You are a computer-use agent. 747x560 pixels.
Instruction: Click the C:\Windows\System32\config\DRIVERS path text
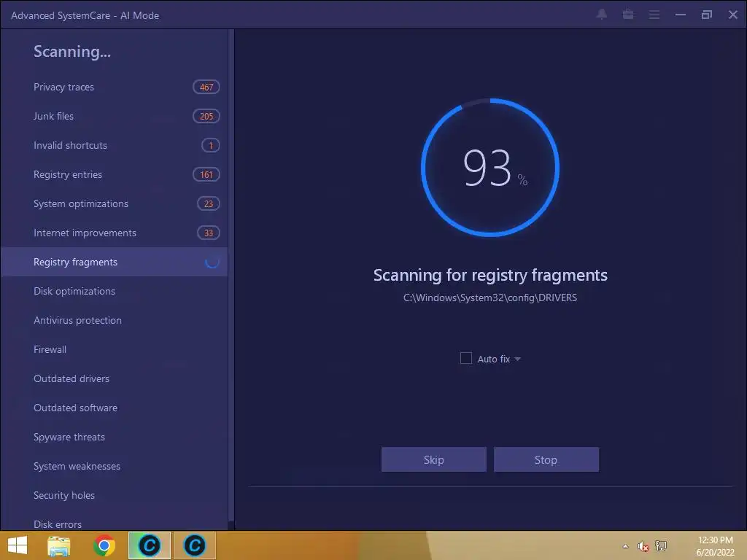pos(490,297)
